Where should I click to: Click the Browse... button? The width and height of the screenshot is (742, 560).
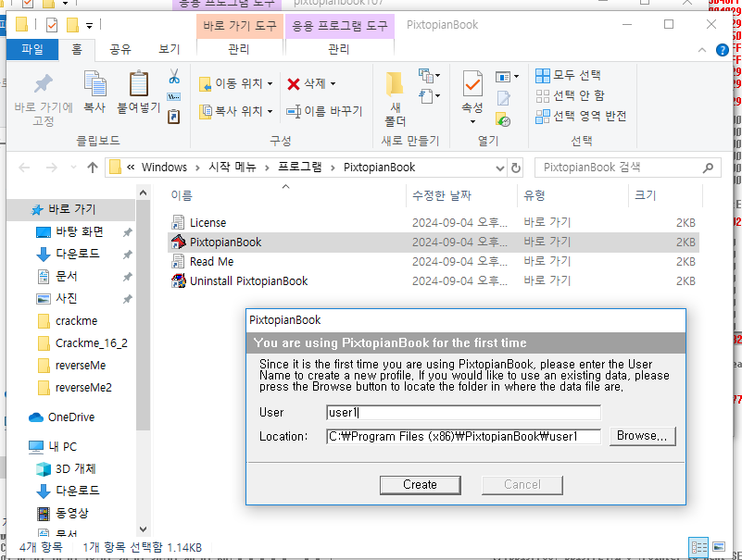(642, 436)
